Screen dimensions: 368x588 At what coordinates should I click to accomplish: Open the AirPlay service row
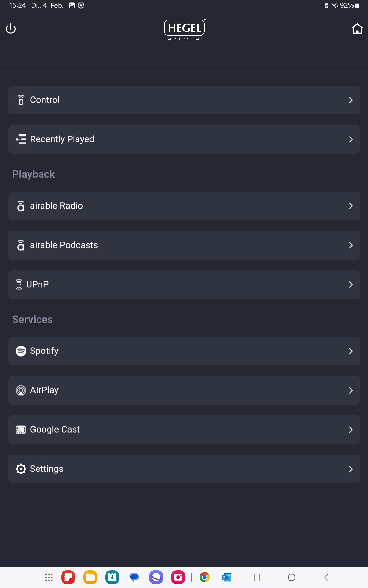[x=184, y=390]
